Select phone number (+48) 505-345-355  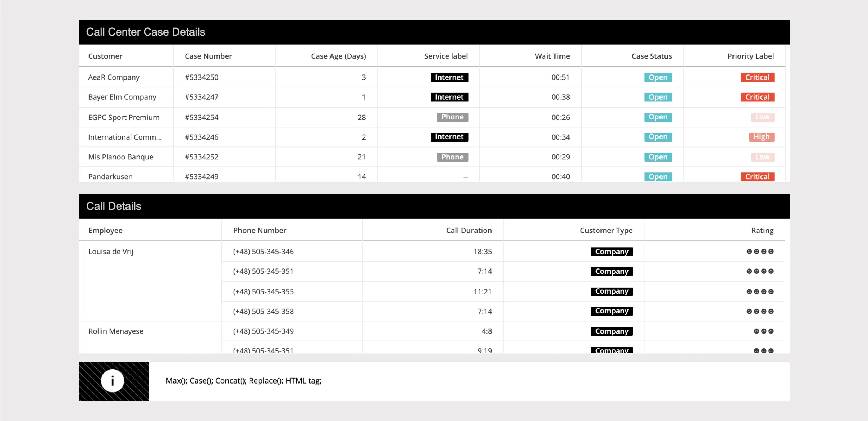pyautogui.click(x=263, y=291)
